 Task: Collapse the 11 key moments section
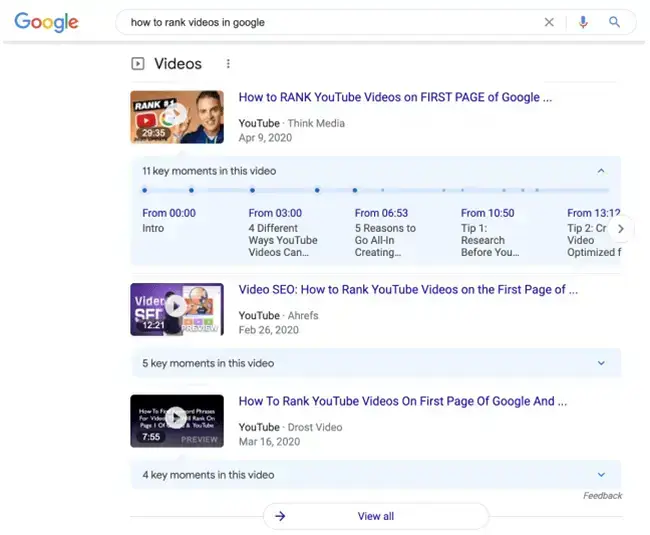601,171
